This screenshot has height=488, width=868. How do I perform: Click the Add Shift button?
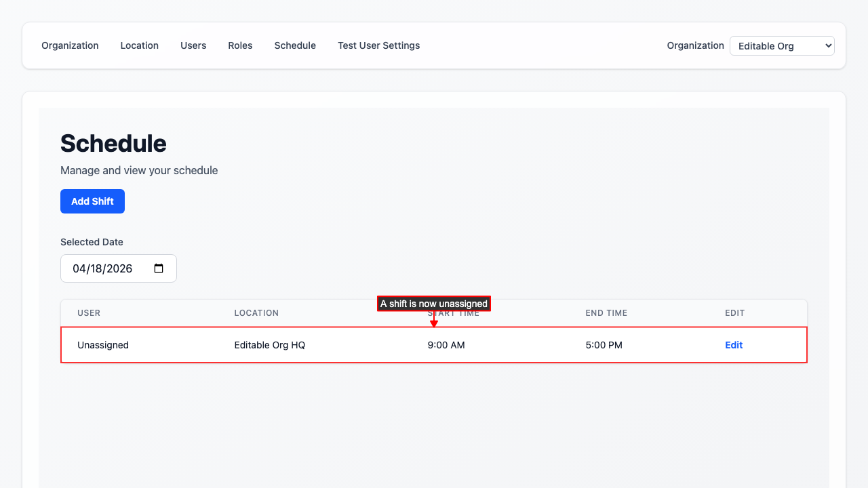pos(92,201)
